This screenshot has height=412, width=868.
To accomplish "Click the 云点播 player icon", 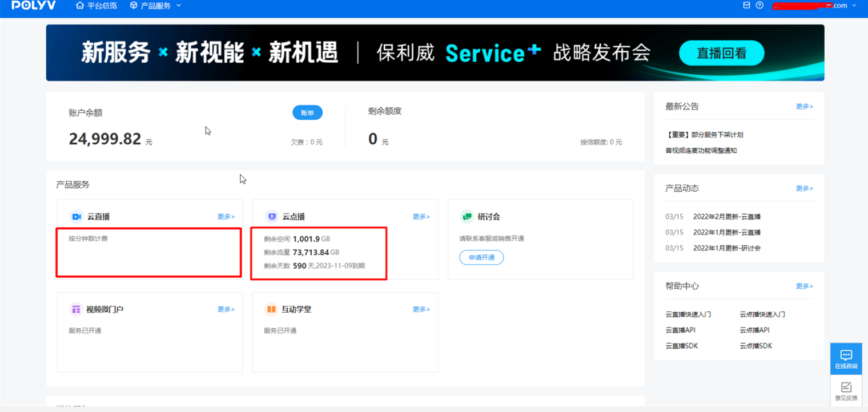I will [x=271, y=217].
